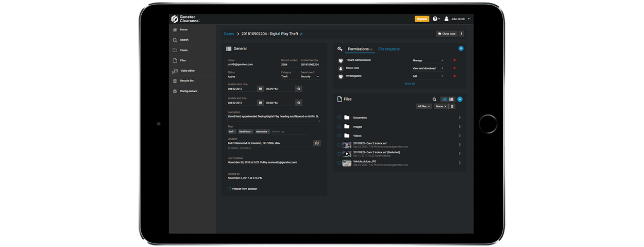Click the Show all permissions link
644x247 pixels.
409,84
